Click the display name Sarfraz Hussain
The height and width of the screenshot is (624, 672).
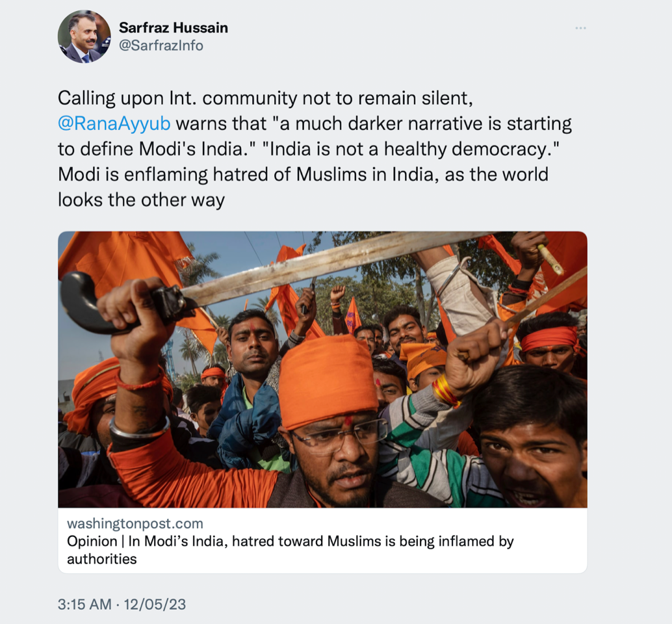[x=173, y=28]
